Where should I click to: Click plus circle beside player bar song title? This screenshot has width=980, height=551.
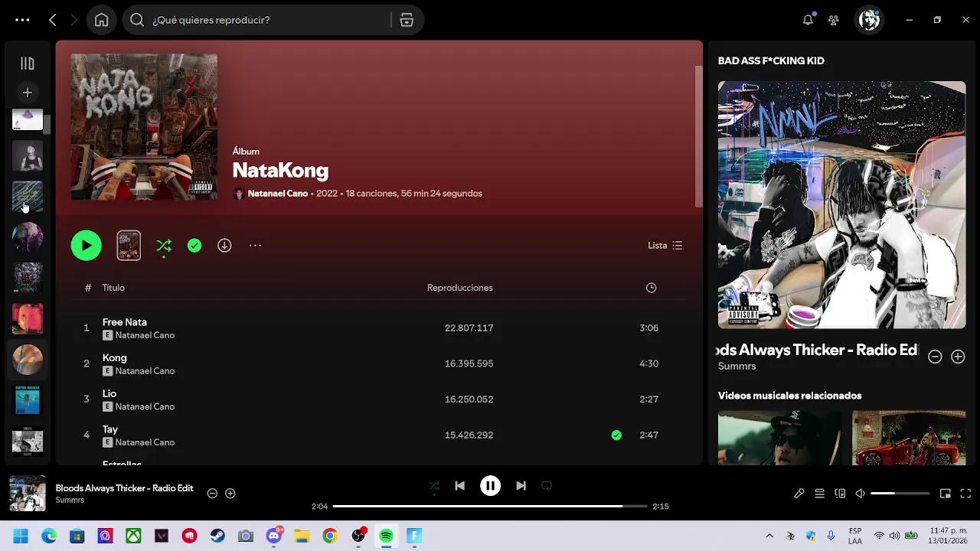click(x=230, y=494)
